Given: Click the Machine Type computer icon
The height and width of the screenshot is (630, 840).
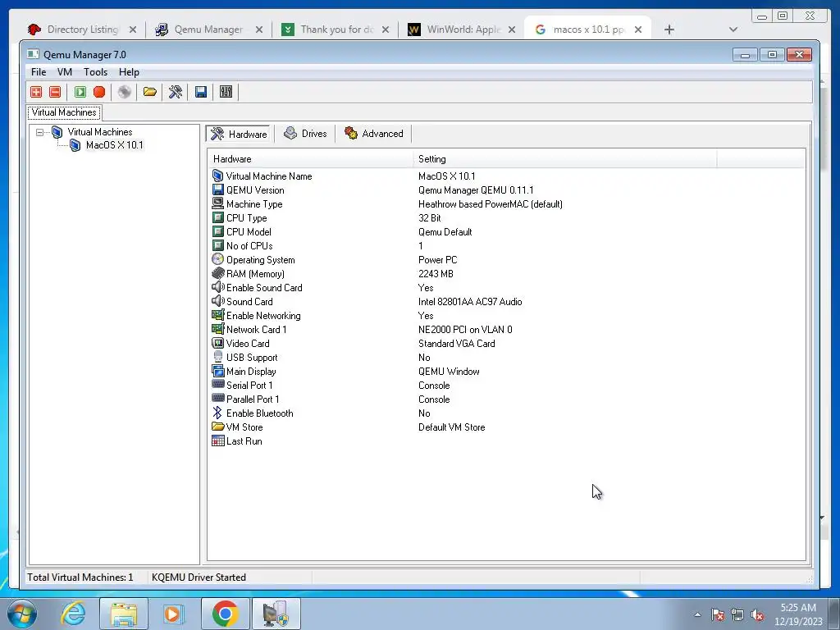Looking at the screenshot, I should [217, 203].
